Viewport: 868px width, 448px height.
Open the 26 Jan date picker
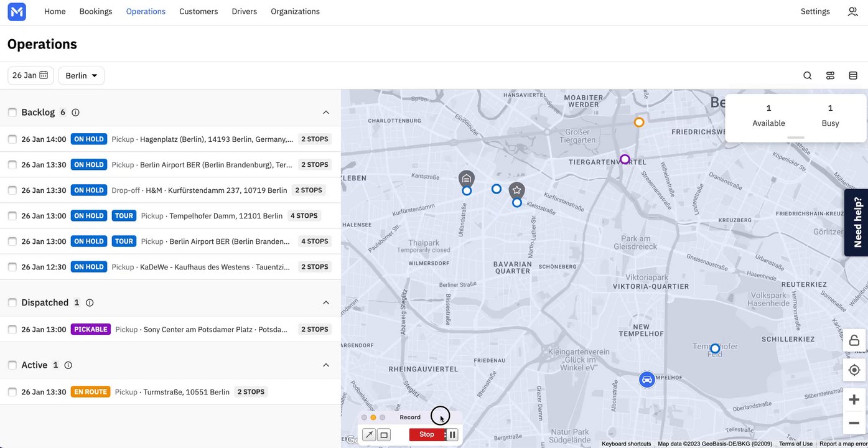[30, 75]
